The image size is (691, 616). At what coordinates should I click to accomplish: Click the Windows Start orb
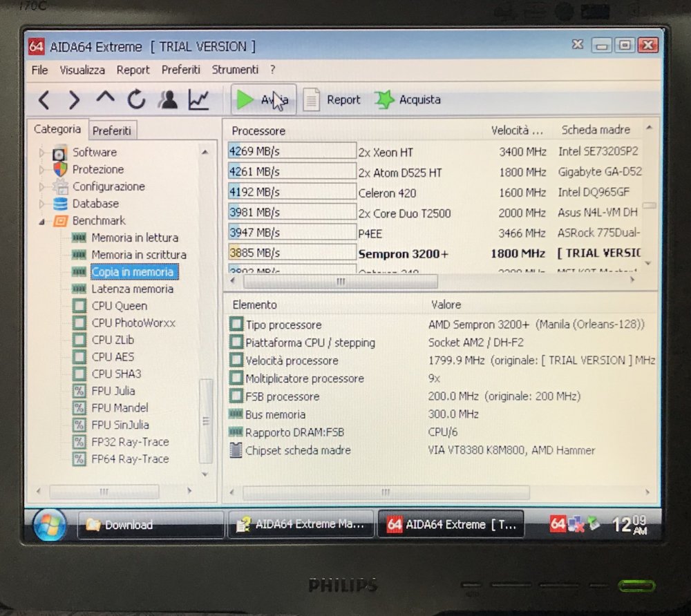click(x=50, y=525)
